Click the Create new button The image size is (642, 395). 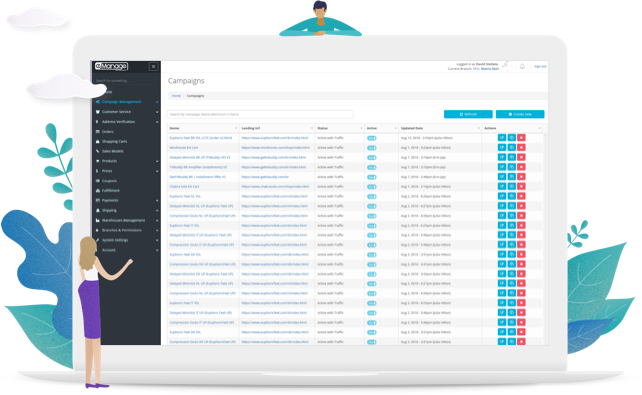pyautogui.click(x=520, y=114)
